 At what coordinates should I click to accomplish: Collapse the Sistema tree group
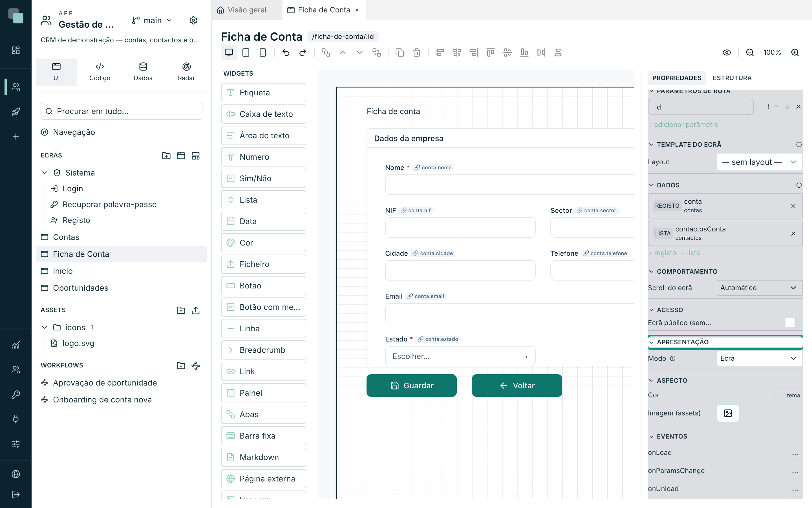tap(45, 173)
